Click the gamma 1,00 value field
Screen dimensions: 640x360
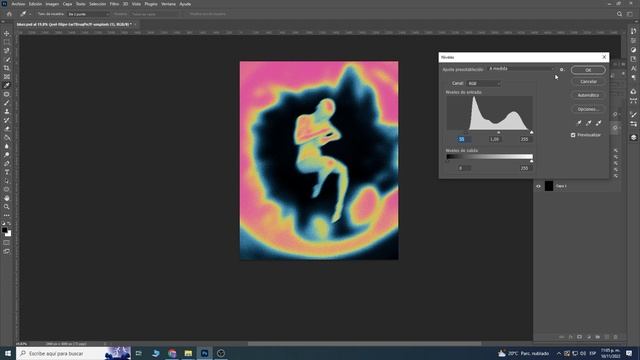pos(494,139)
